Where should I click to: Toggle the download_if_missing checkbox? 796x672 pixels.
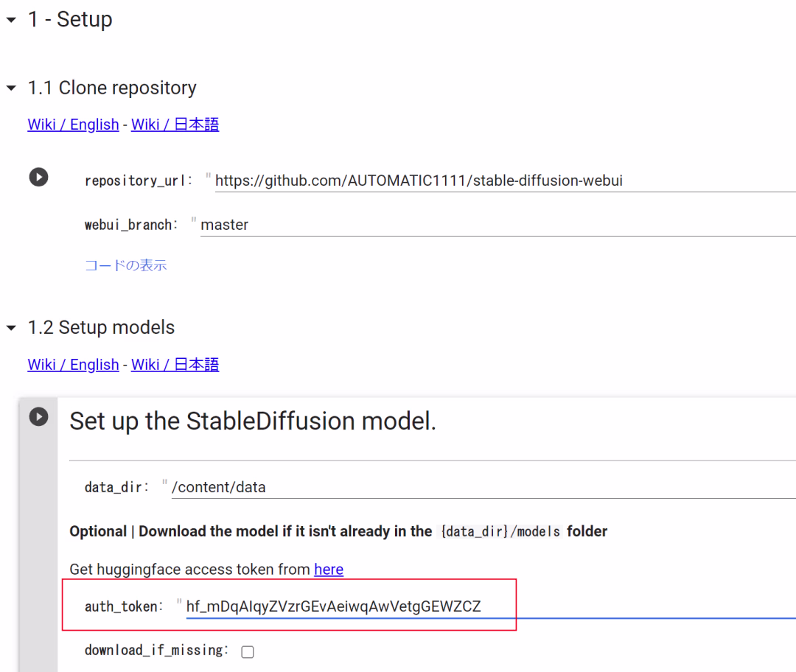[248, 651]
